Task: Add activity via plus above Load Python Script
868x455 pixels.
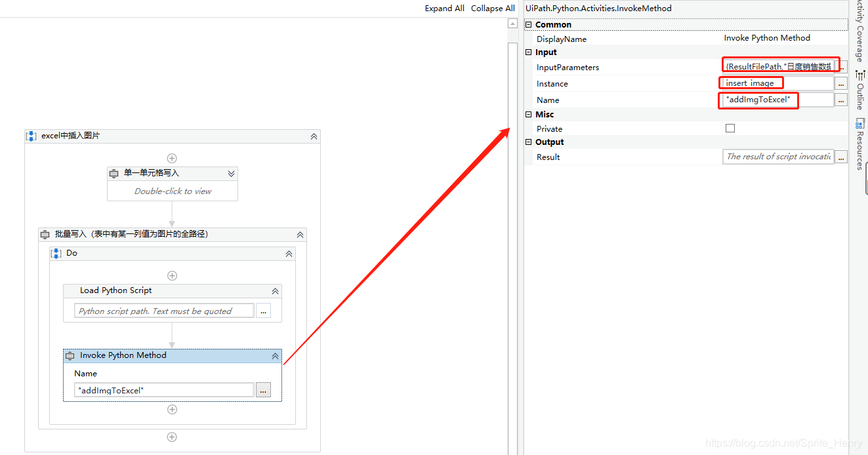Action: pos(172,275)
